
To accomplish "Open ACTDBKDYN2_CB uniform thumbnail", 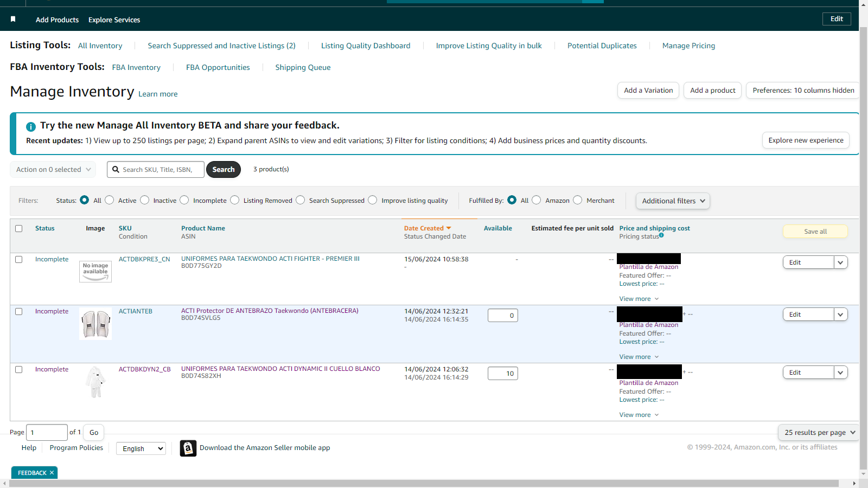I will tap(95, 382).
